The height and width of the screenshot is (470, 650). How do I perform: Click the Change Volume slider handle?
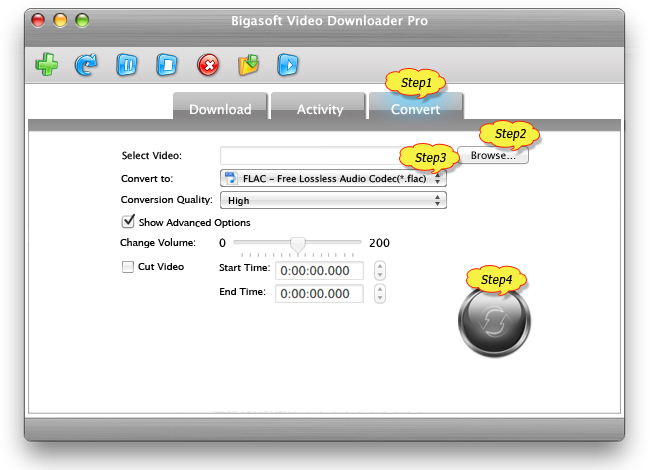pos(298,245)
